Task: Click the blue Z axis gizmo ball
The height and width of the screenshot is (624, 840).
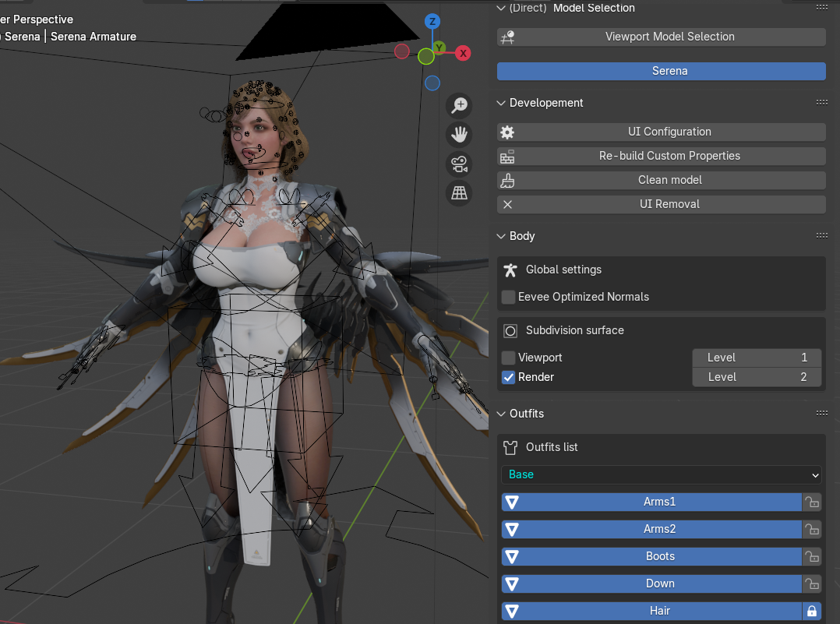Action: tap(432, 22)
